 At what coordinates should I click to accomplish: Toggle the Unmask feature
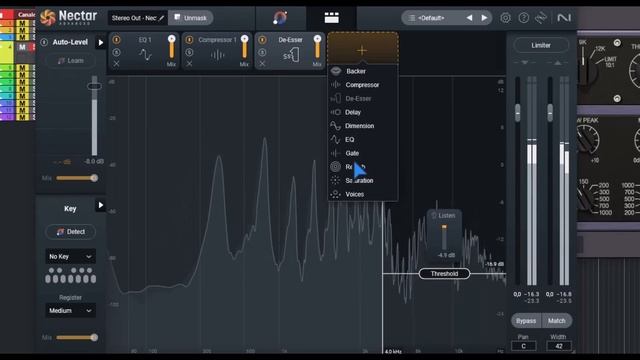pos(191,18)
